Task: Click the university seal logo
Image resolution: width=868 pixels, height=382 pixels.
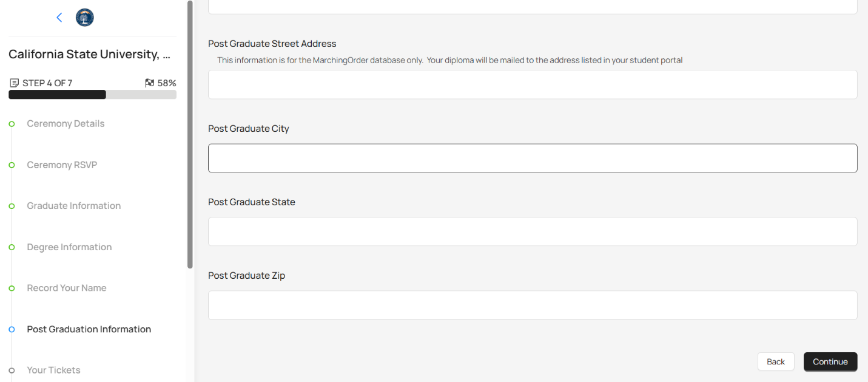Action: [85, 18]
